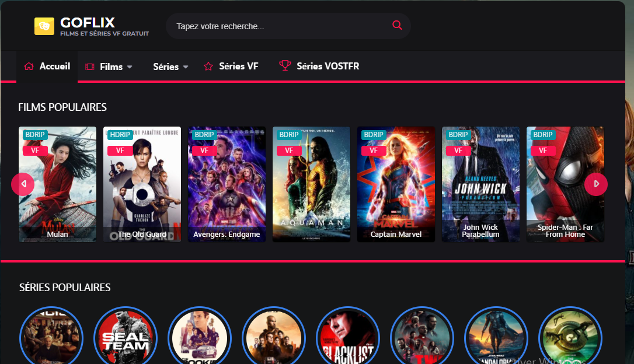Open the Rookie police car series circle
Viewport: 634px width, 364px height.
click(199, 336)
